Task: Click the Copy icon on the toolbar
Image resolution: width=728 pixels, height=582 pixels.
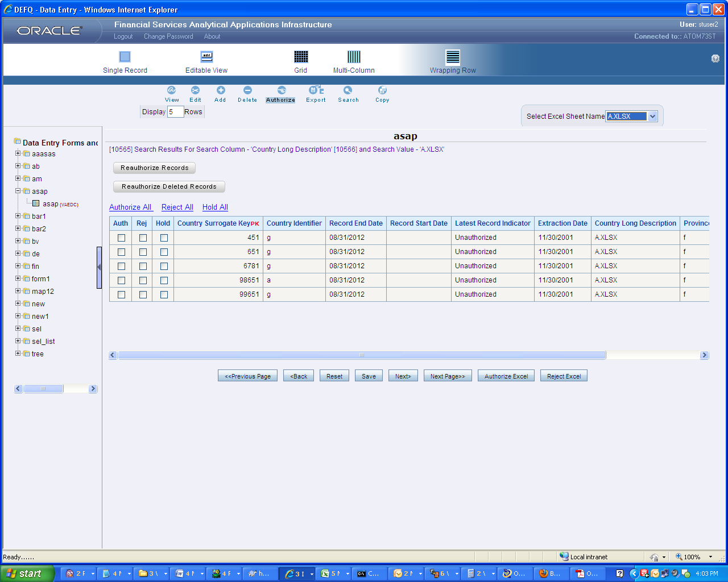Action: tap(382, 93)
